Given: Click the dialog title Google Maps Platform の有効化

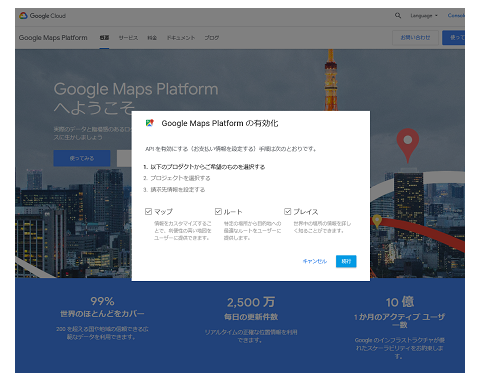Looking at the screenshot, I should click(x=220, y=123).
